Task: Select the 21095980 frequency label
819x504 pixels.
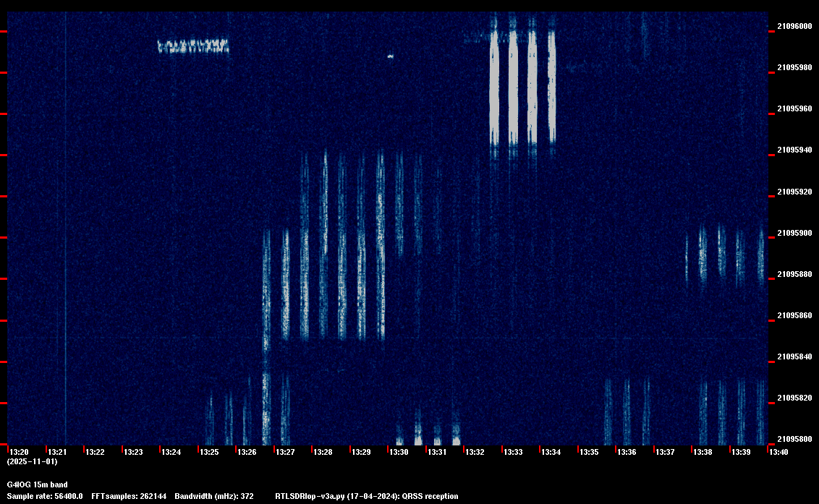Action: coord(795,67)
